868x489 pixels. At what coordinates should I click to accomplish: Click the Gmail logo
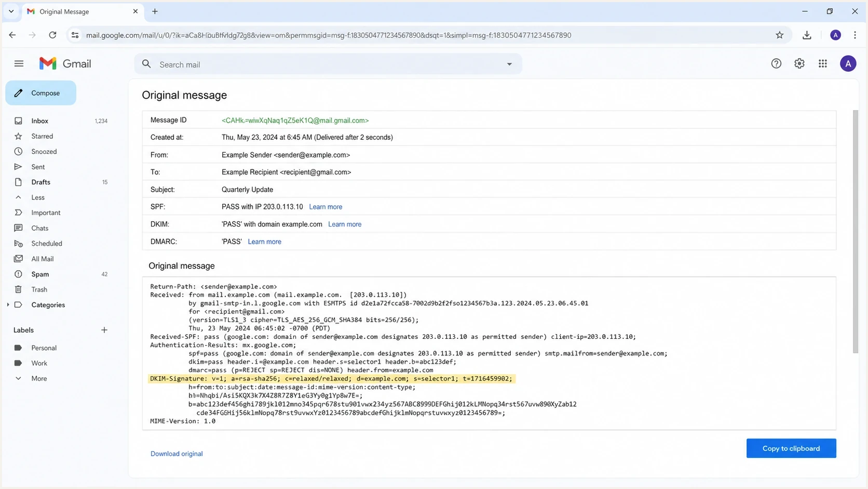[x=65, y=63]
